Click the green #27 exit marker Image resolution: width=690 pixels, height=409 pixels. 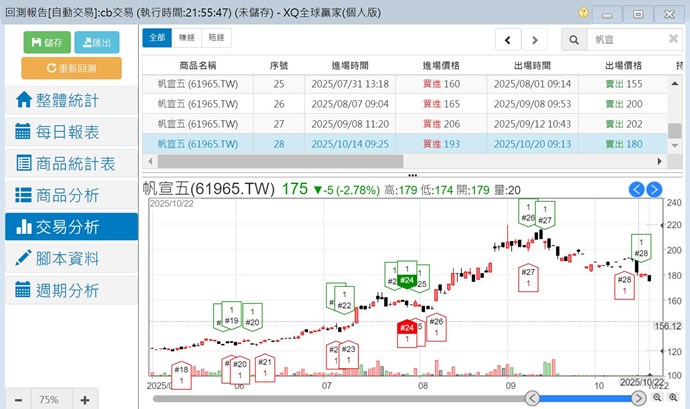(x=545, y=215)
